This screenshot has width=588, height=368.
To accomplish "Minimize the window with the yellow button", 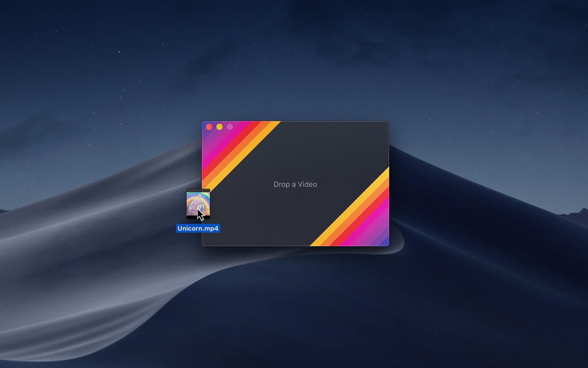I will (219, 127).
